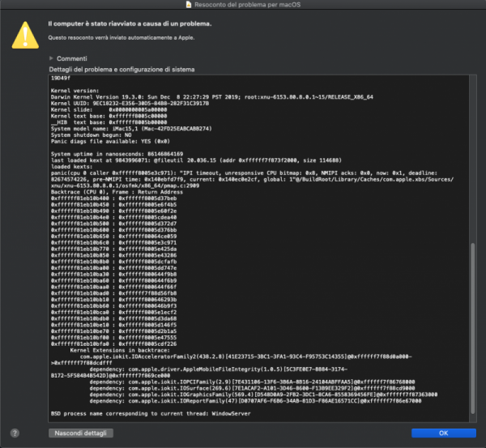The image size is (486, 448).
Task: Click the IOPCIFamily dependency line
Action: point(252,382)
